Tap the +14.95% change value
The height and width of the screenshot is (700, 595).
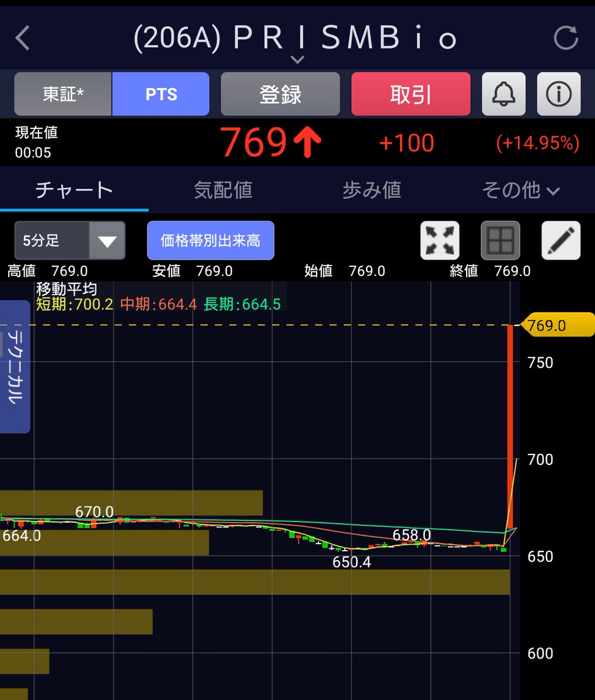point(537,143)
